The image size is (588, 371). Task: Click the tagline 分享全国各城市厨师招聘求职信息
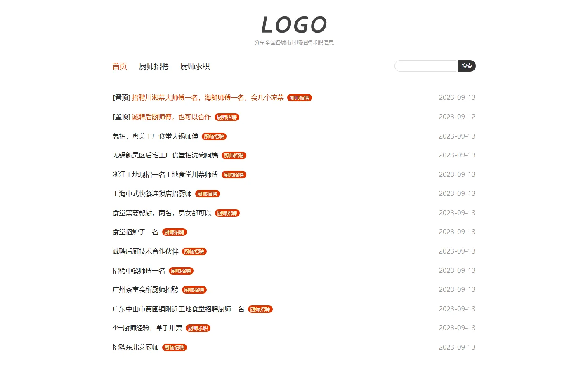tap(294, 42)
